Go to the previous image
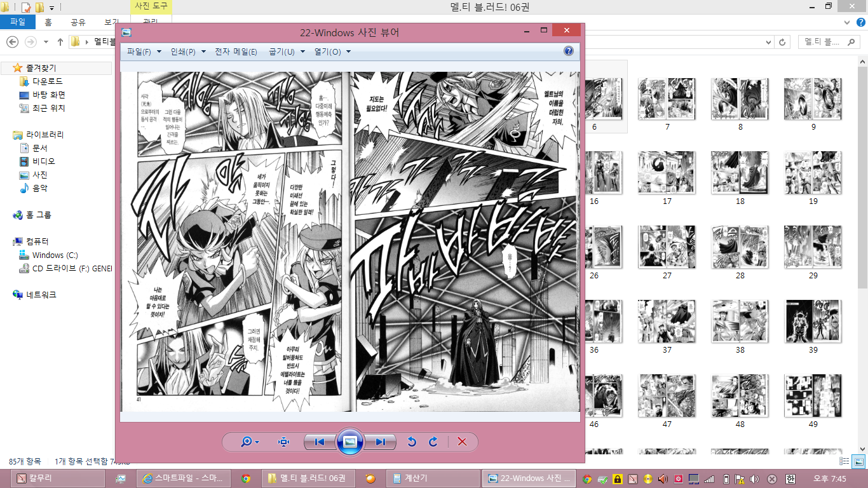 click(320, 442)
